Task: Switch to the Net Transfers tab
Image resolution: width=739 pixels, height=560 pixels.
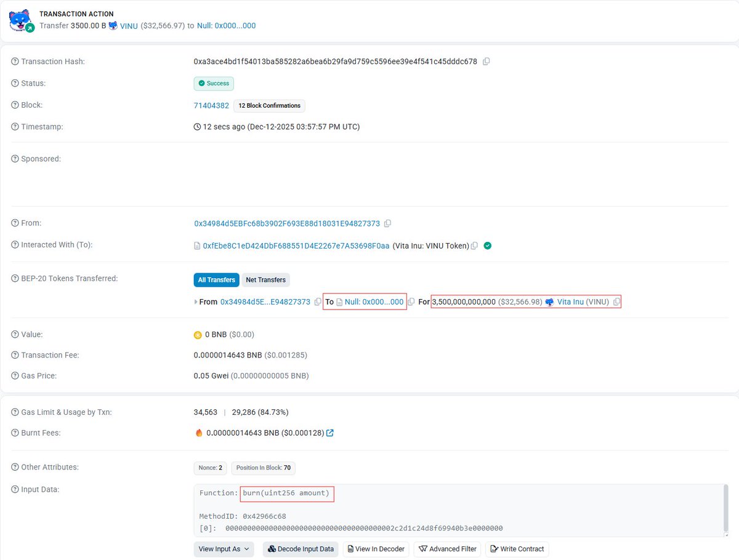Action: pos(265,279)
